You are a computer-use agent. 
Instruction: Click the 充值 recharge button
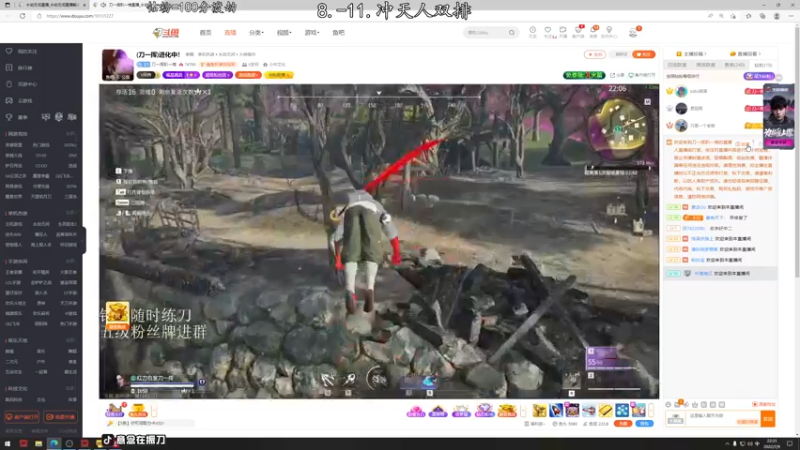pos(623,423)
